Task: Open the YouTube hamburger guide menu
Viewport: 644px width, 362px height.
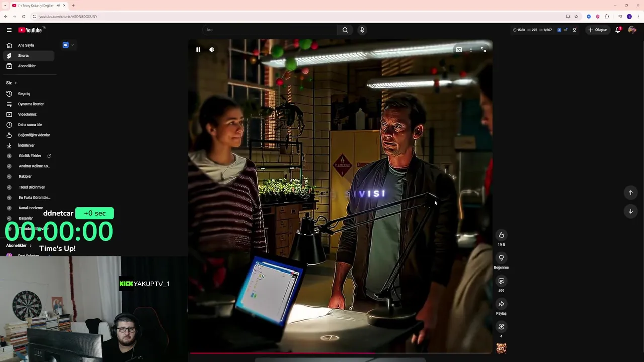Action: point(9,30)
